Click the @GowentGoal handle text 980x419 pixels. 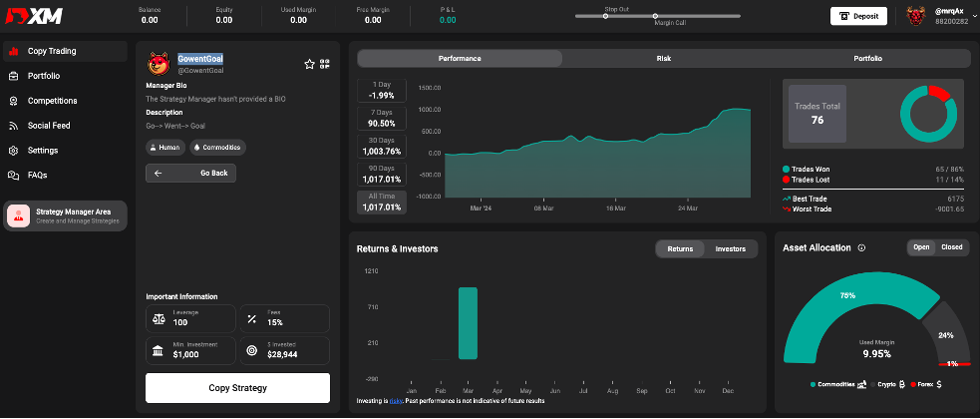200,71
